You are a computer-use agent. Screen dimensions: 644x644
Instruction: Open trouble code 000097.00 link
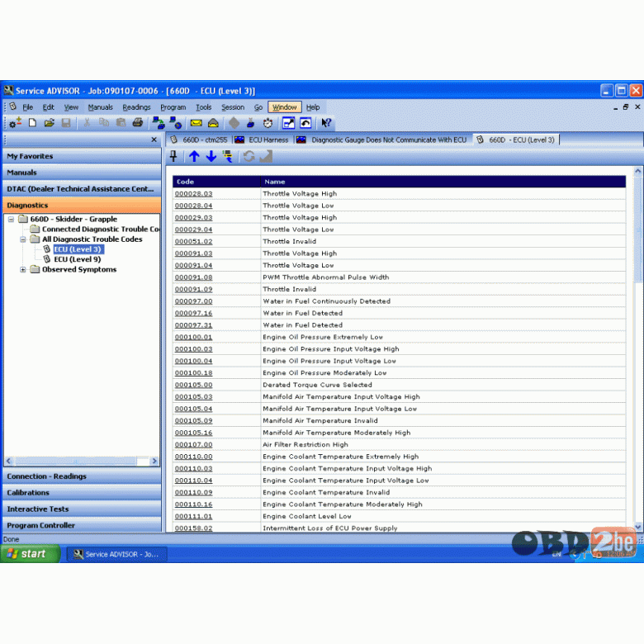[193, 301]
